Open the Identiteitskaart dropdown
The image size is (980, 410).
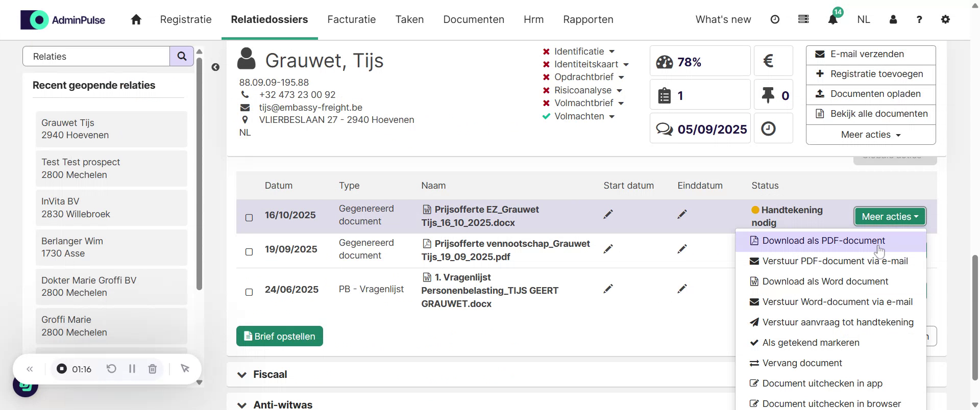tap(591, 64)
